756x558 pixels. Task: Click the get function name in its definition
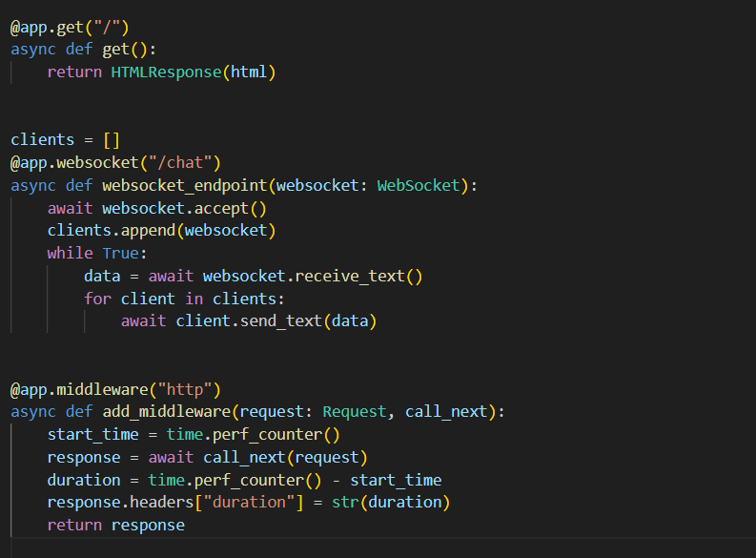point(115,50)
